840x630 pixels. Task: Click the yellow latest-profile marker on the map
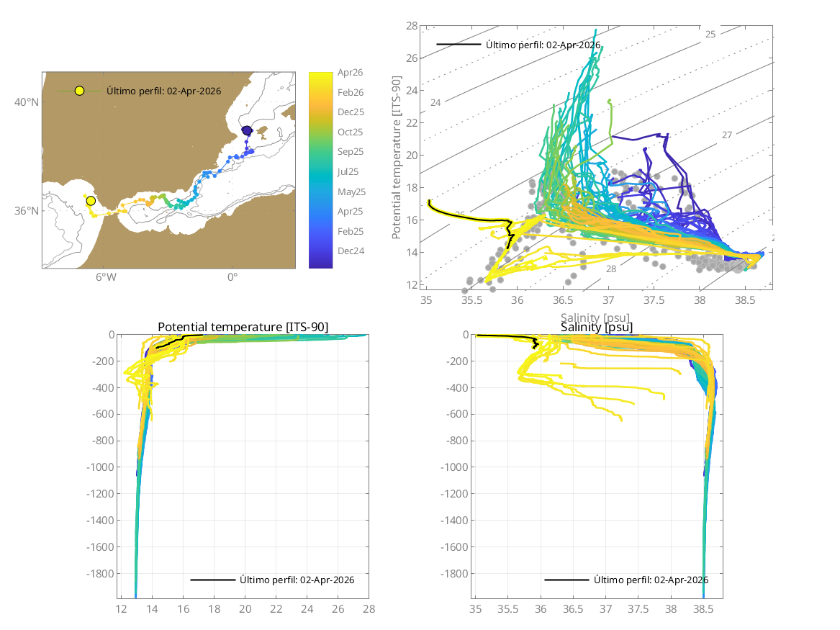point(91,201)
